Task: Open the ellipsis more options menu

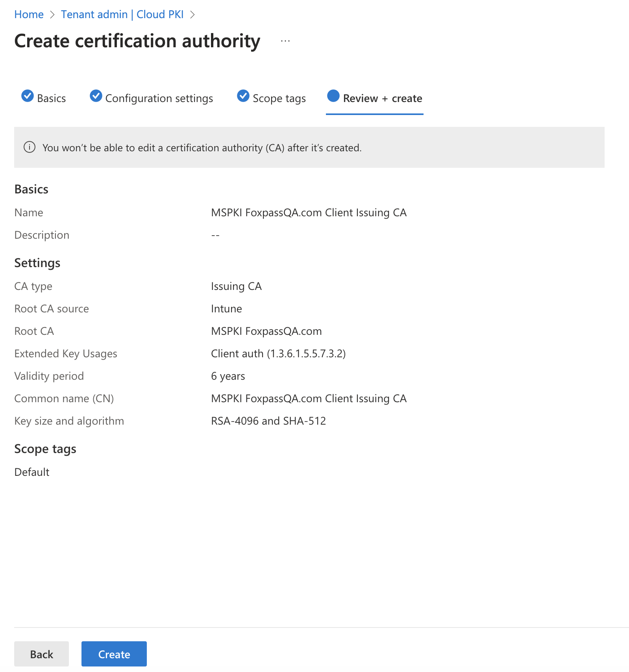Action: (285, 41)
